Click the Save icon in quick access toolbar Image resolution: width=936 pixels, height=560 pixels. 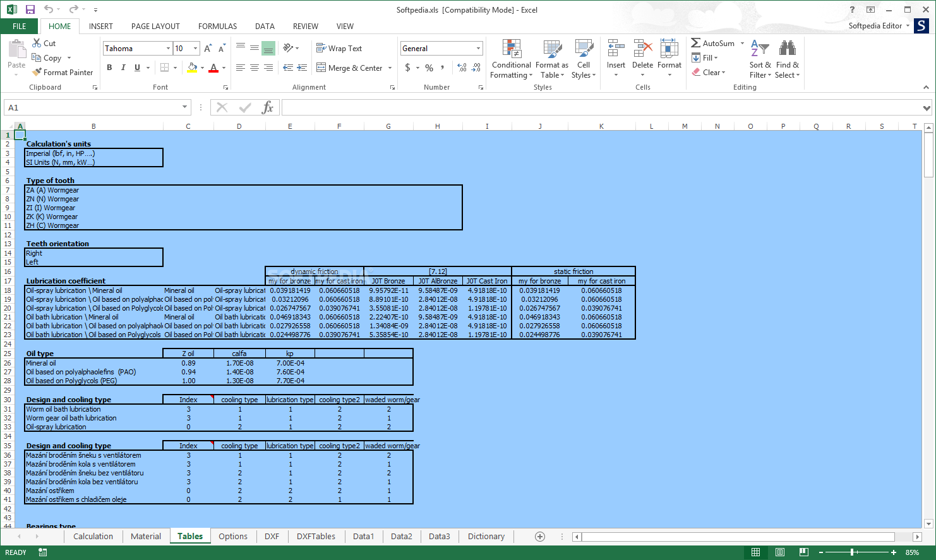(x=30, y=9)
